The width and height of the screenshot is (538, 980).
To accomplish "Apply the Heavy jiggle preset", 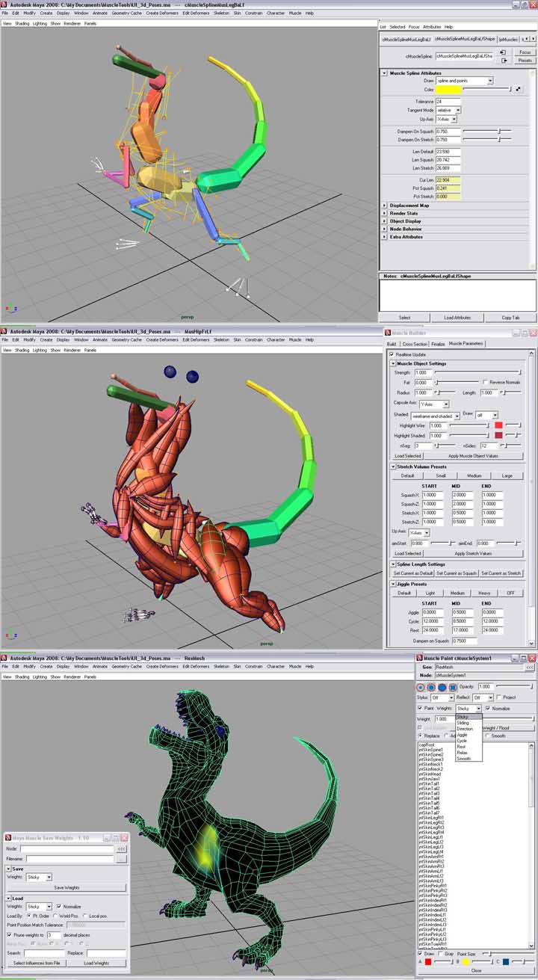I will pyautogui.click(x=484, y=593).
